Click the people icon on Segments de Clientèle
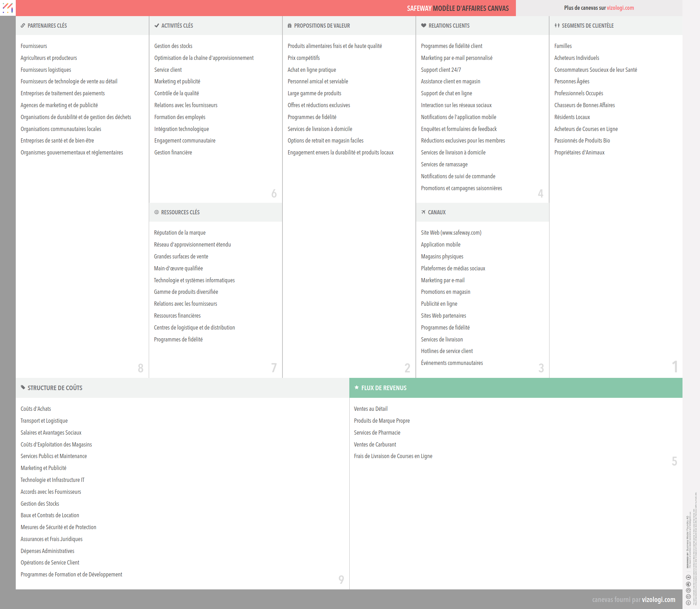The image size is (700, 609). (557, 26)
